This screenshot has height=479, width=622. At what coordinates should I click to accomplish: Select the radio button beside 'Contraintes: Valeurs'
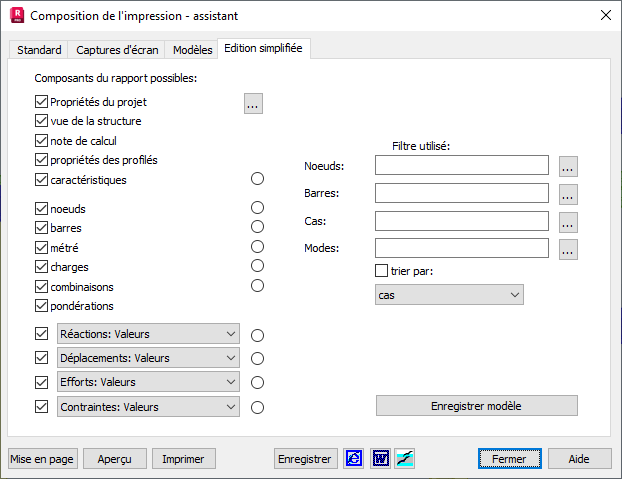(x=257, y=407)
